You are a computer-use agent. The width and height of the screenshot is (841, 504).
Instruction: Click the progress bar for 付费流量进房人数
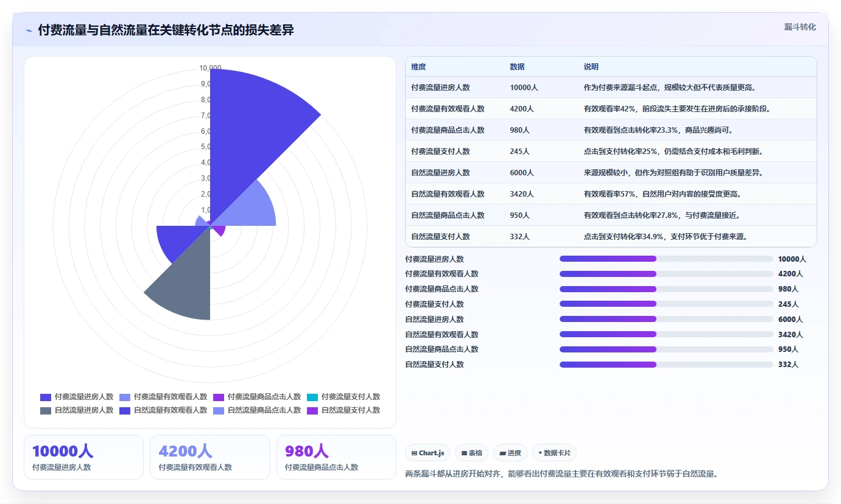[x=666, y=259]
